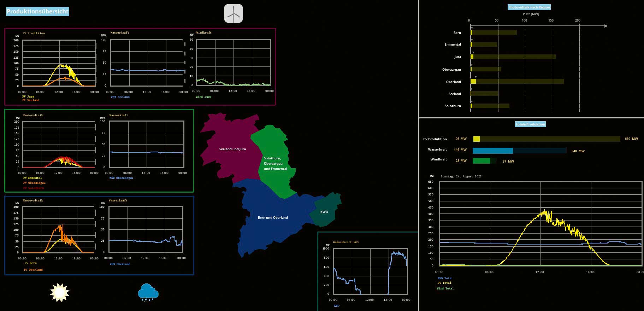Select the Bern und Oberland map region
This screenshot has height=311, width=644.
pyautogui.click(x=272, y=218)
